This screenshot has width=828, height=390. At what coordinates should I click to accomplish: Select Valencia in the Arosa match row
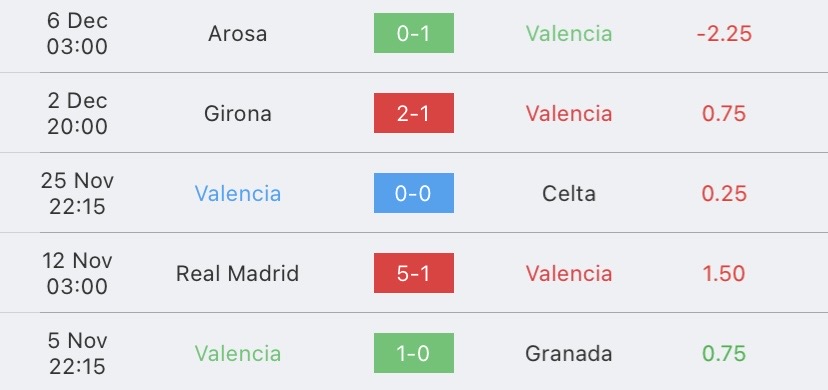point(569,33)
